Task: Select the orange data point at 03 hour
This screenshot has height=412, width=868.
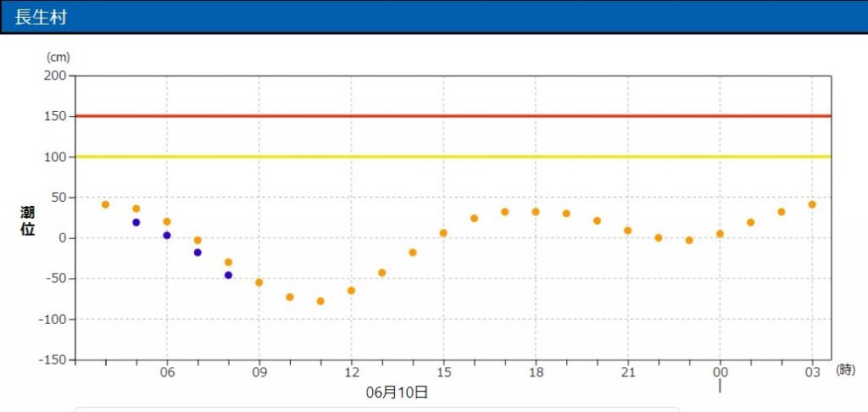Action: (x=812, y=205)
